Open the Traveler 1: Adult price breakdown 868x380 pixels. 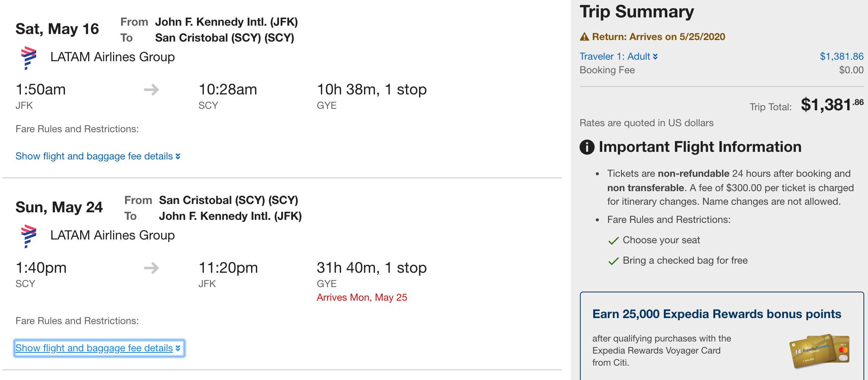[x=618, y=57]
